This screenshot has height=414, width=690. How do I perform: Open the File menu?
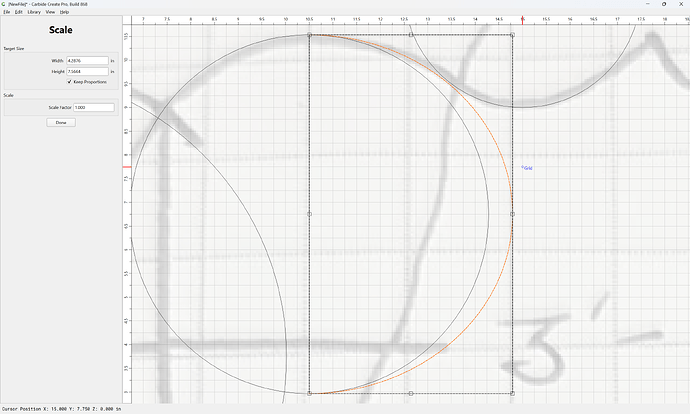(x=7, y=12)
